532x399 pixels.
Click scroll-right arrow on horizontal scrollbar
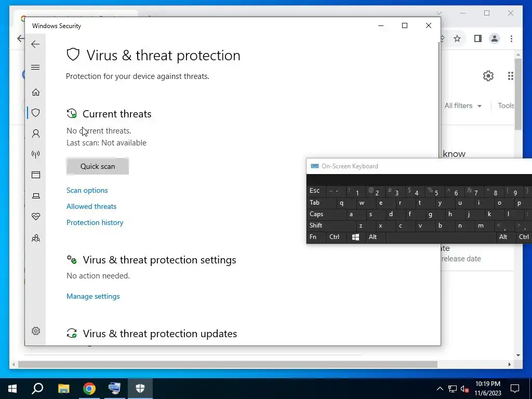[x=509, y=364]
